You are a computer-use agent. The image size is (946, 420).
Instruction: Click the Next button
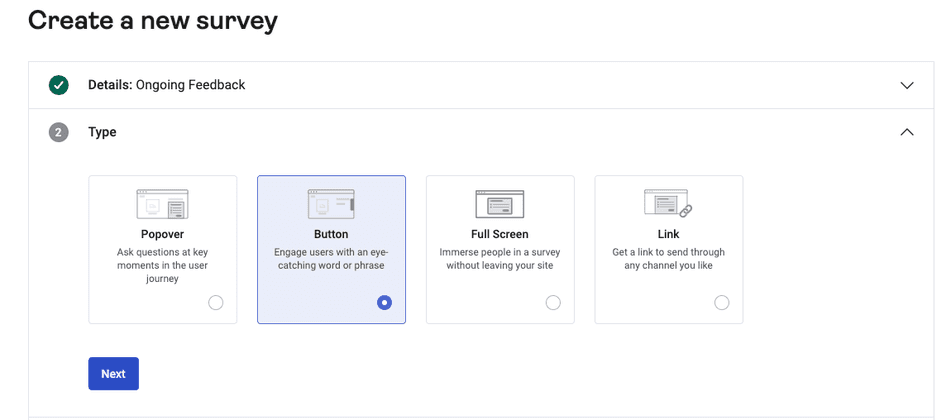(x=113, y=374)
